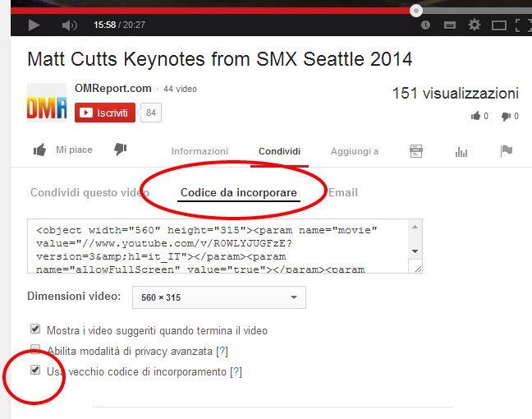Viewport: 532px width, 419px height.
Task: Click the dislike thumbs down icon
Action: pyautogui.click(x=121, y=149)
